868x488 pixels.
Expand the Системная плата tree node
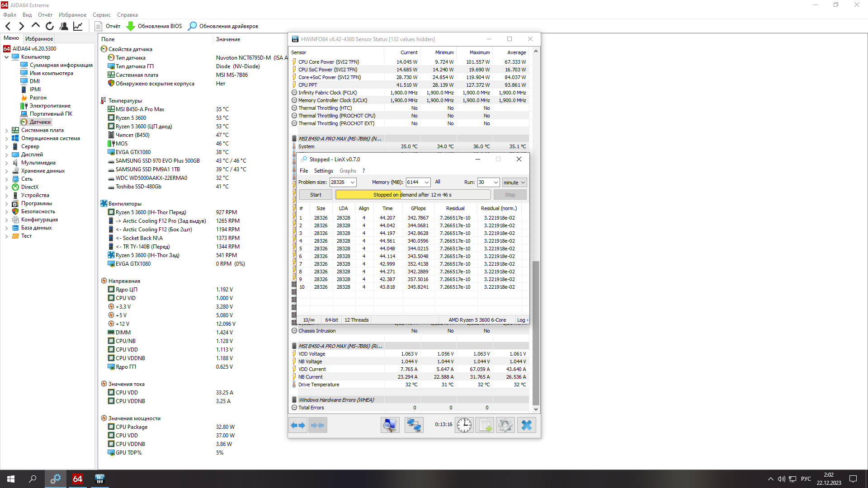6,130
